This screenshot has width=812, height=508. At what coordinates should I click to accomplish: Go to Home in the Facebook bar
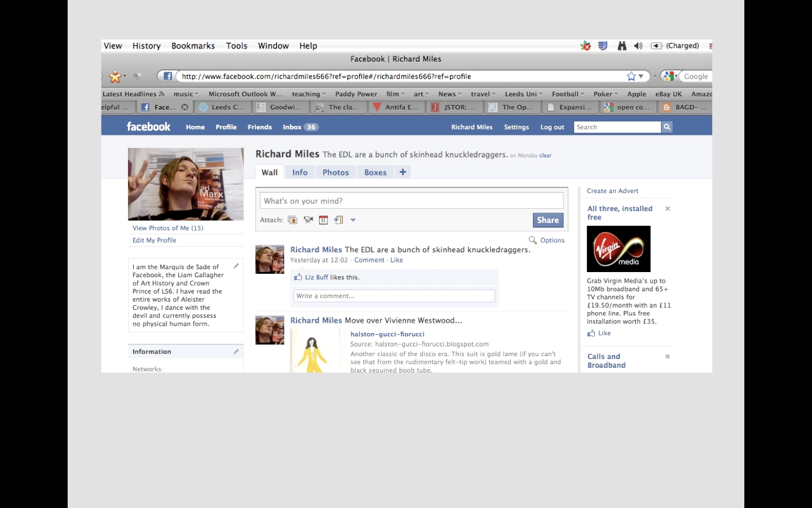[x=196, y=127]
